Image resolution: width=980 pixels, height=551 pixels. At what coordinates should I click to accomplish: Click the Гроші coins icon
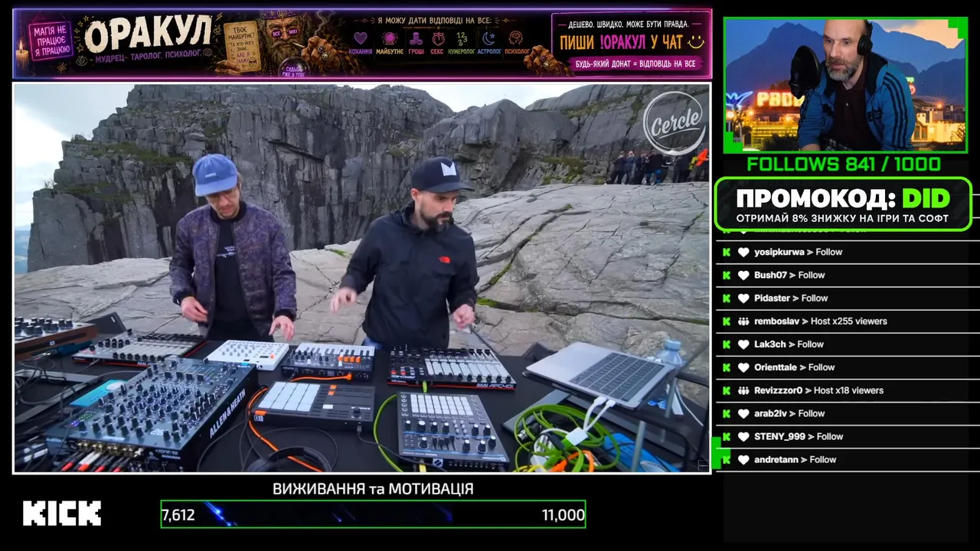416,37
